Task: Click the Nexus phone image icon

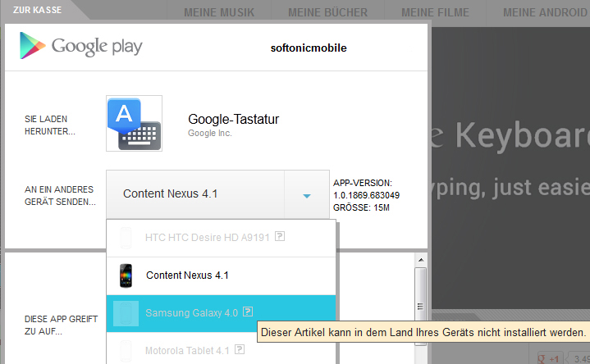Action: click(x=126, y=275)
